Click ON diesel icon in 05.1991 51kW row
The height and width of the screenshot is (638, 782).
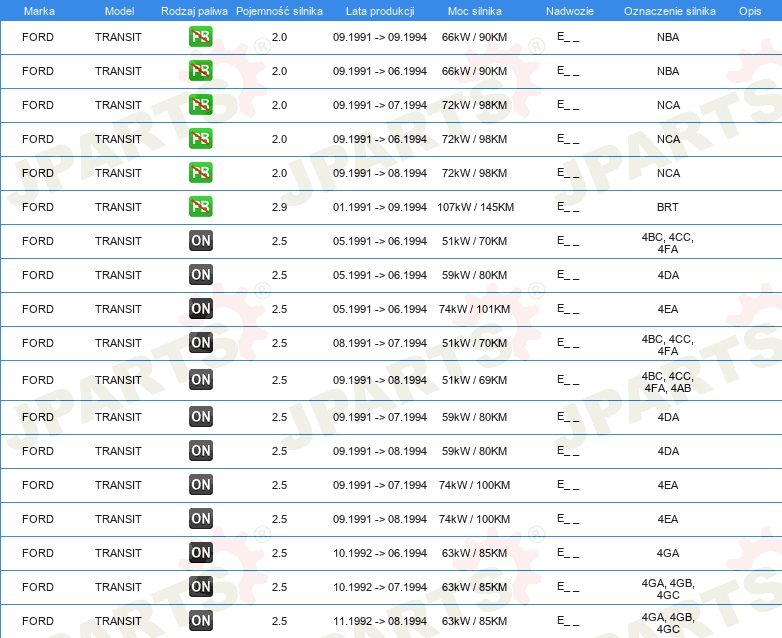coord(200,240)
